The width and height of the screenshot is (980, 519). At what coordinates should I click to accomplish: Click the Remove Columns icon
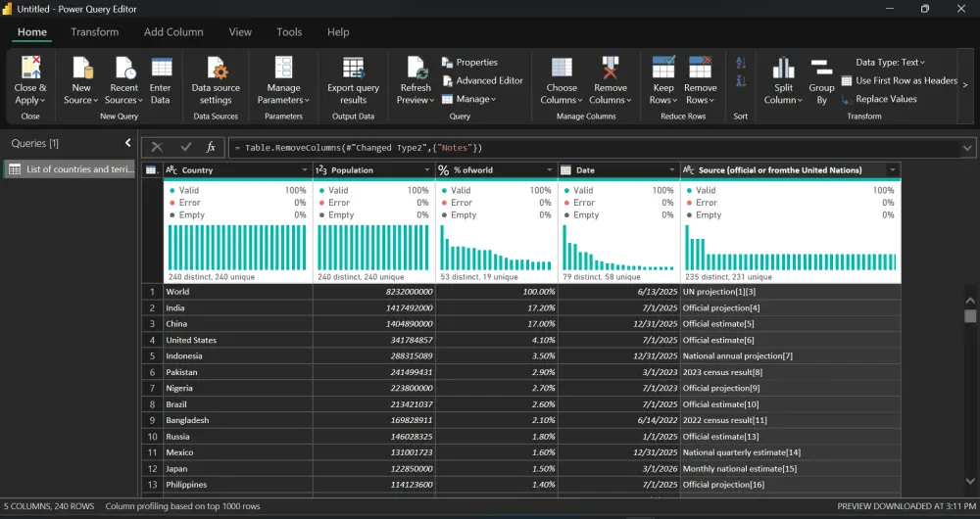coord(610,68)
